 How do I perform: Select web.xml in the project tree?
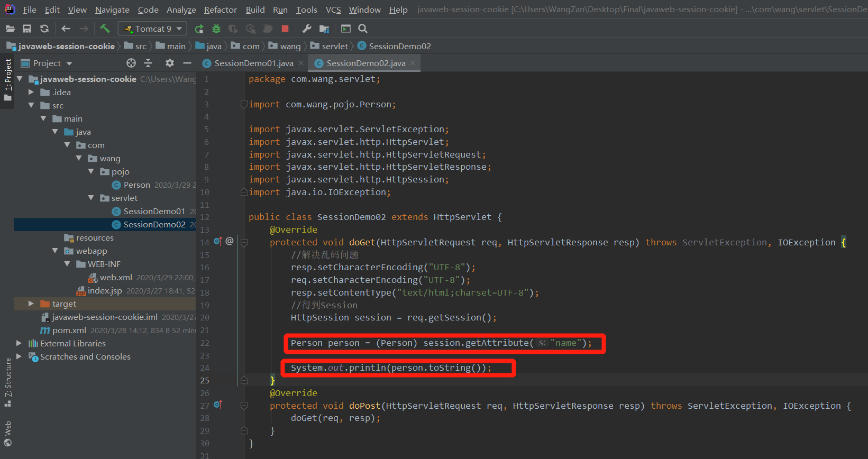[x=115, y=277]
